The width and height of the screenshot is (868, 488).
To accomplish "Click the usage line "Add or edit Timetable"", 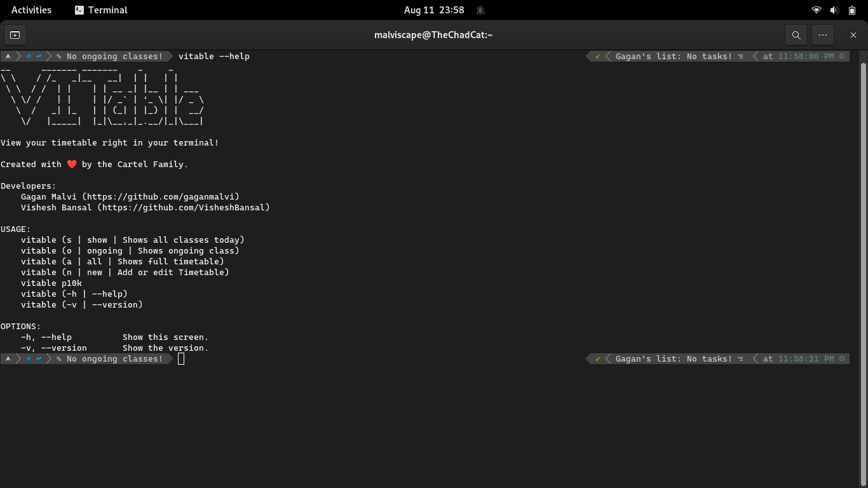I will point(125,273).
